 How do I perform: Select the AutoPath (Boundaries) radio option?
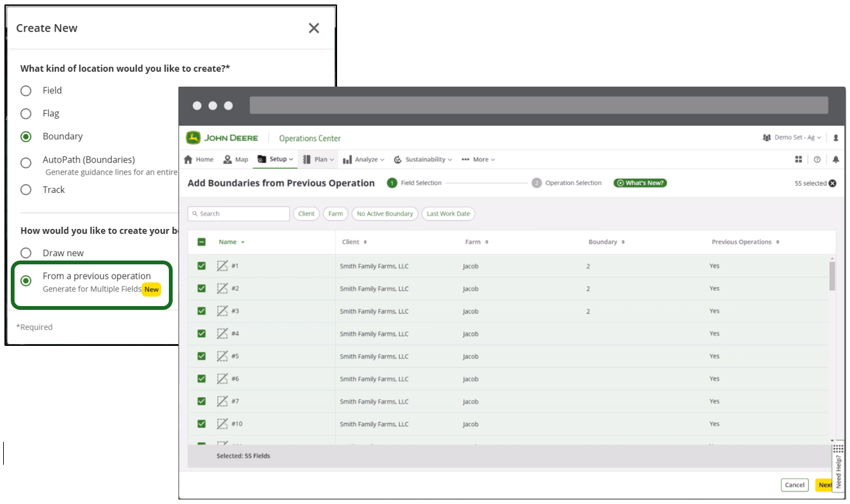[x=26, y=163]
